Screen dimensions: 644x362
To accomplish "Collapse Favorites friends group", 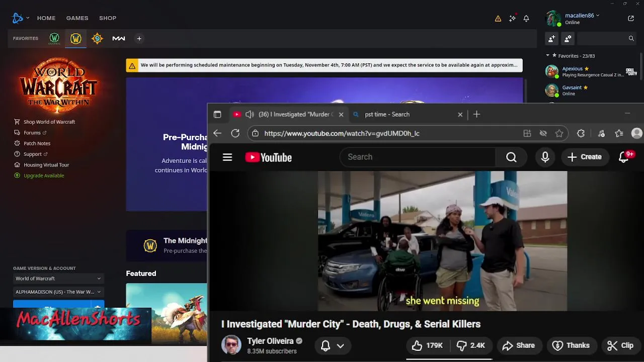I will click(x=548, y=56).
